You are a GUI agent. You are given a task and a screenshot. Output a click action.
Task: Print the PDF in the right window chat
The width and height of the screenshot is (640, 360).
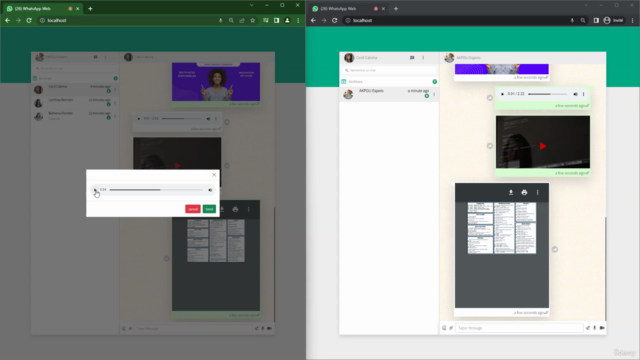(x=524, y=192)
